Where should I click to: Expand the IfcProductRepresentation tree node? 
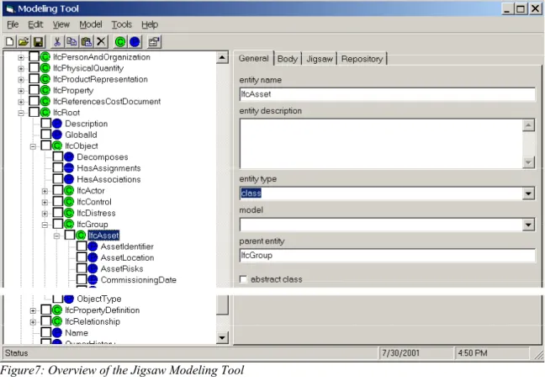21,80
